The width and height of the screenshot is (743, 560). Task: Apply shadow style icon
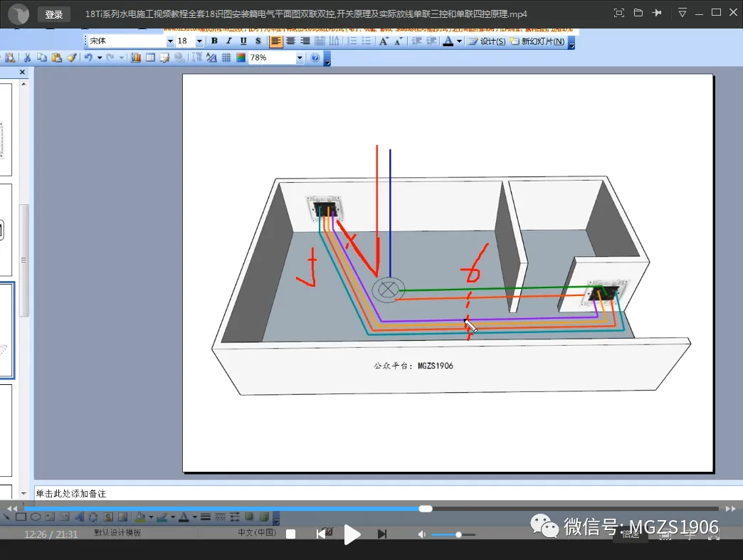249,517
